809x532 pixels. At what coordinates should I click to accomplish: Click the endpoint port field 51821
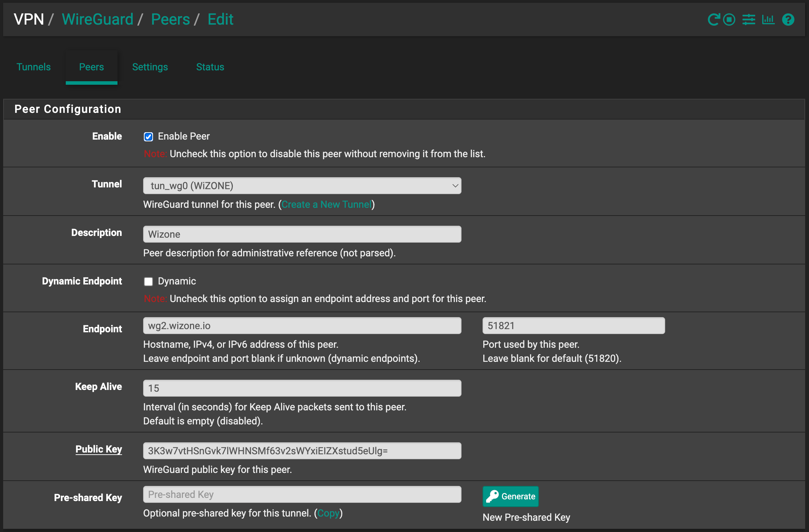573,326
